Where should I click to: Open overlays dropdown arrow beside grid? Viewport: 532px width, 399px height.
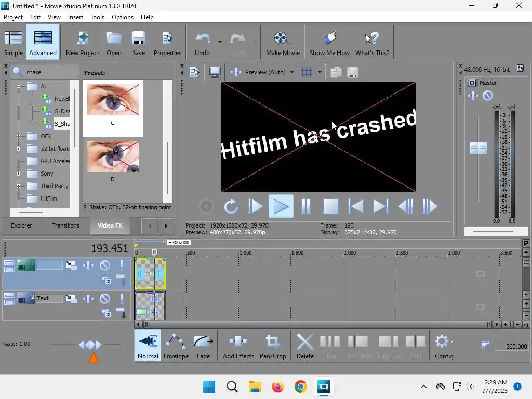click(x=320, y=72)
